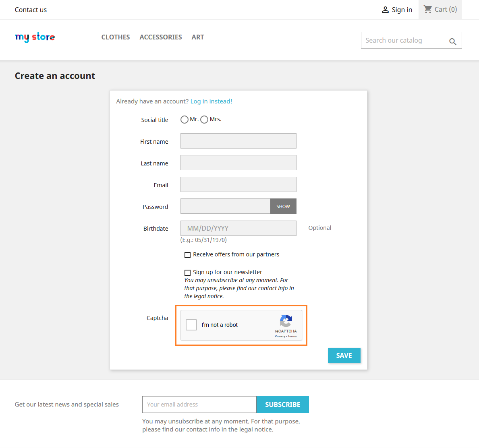Image resolution: width=479 pixels, height=448 pixels.
Task: Open the Art menu
Action: click(198, 37)
